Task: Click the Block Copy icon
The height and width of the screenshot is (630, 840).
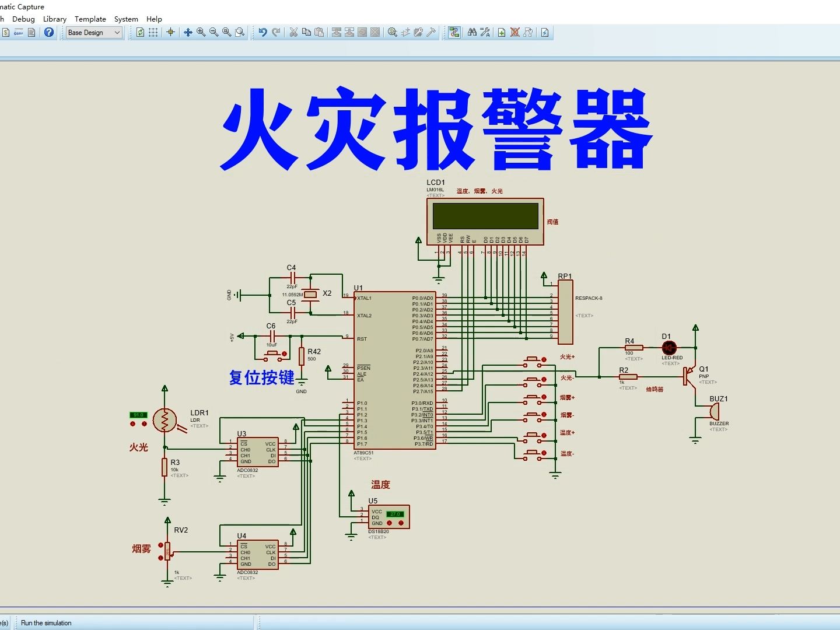Action: 337,32
